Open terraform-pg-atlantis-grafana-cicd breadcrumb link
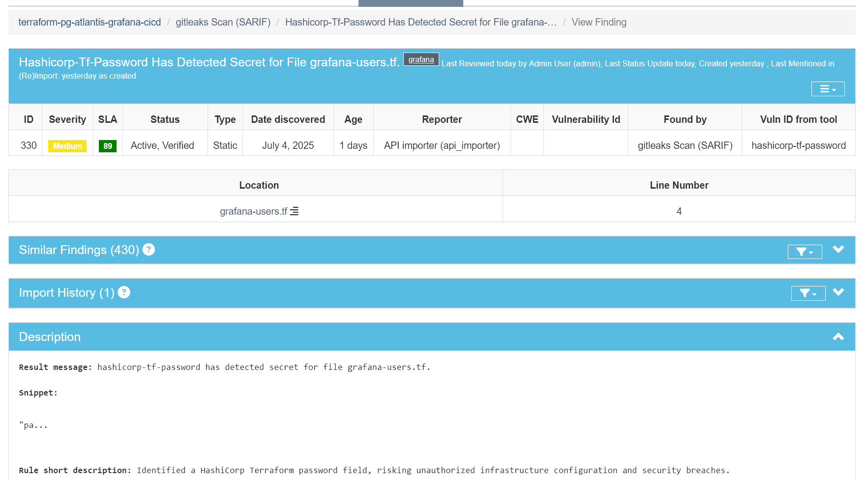This screenshot has width=868, height=480. pyautogui.click(x=90, y=22)
